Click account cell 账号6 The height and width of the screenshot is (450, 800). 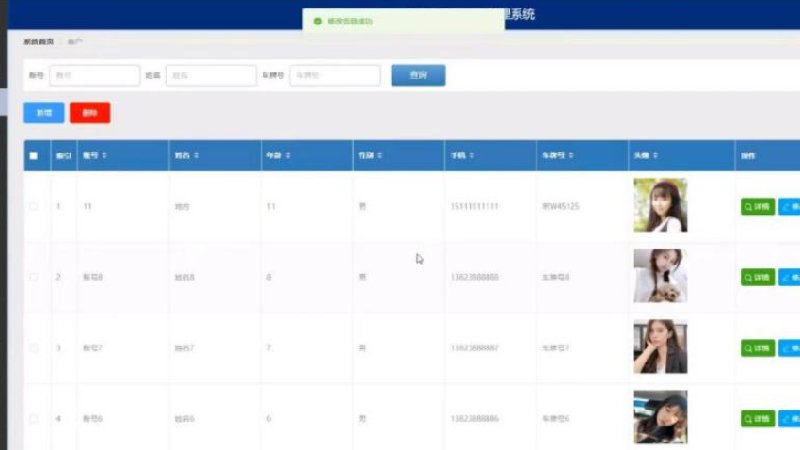pos(93,419)
